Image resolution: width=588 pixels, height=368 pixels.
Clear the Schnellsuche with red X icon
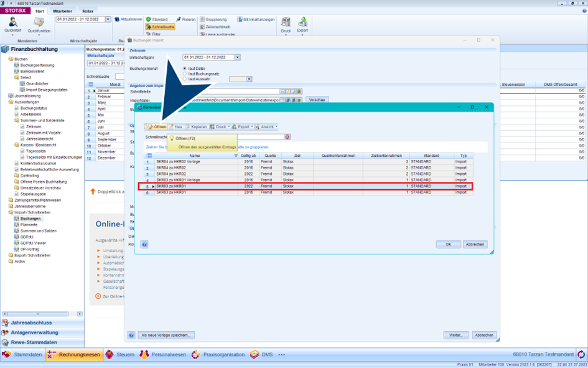pos(287,137)
